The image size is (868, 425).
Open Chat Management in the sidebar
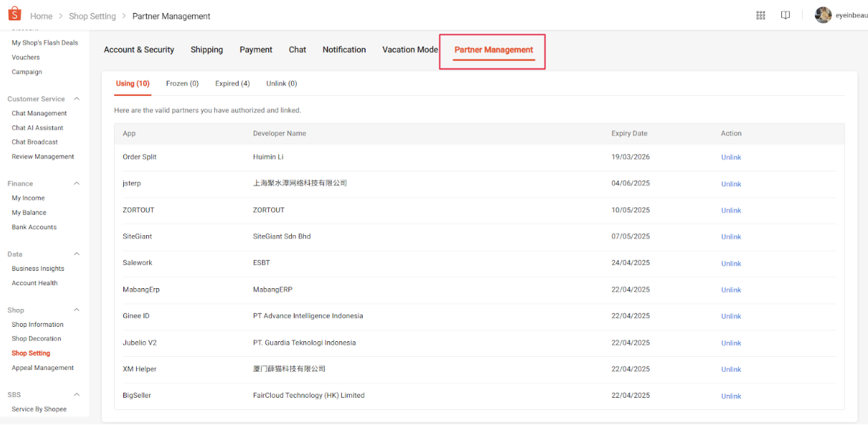pos(39,113)
